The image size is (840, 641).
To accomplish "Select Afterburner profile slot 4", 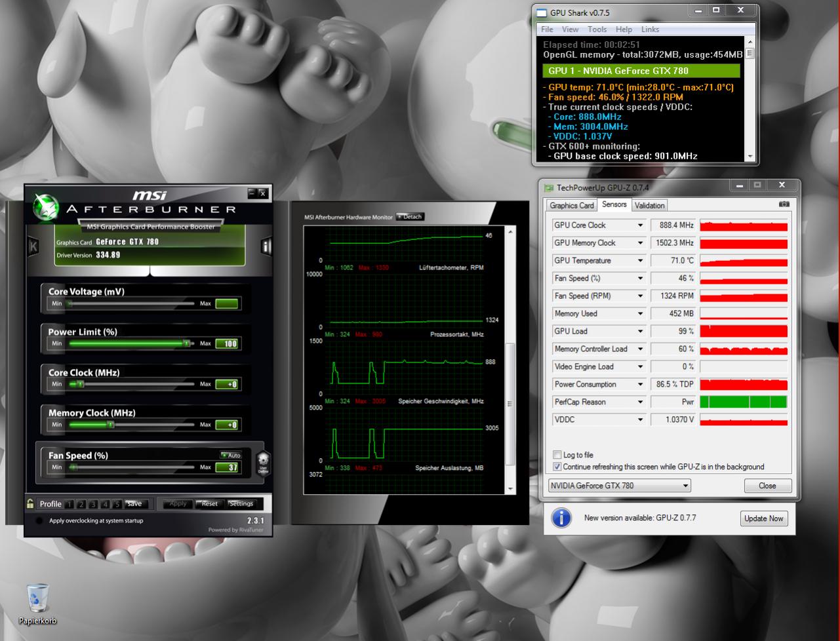I will (105, 504).
